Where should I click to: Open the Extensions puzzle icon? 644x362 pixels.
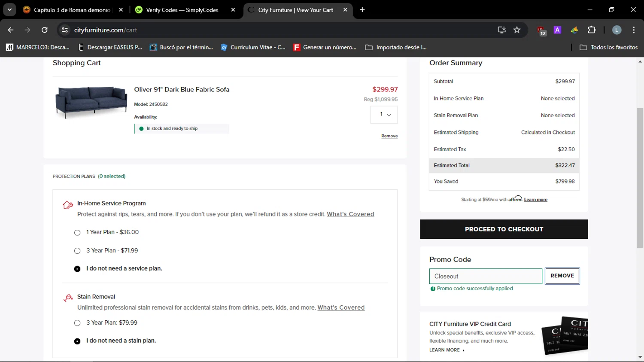point(592,30)
